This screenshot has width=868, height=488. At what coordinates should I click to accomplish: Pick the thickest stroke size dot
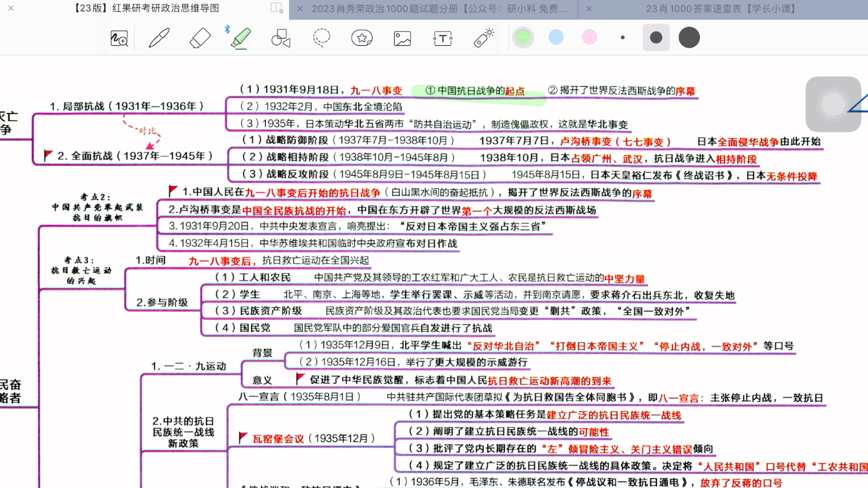click(689, 37)
